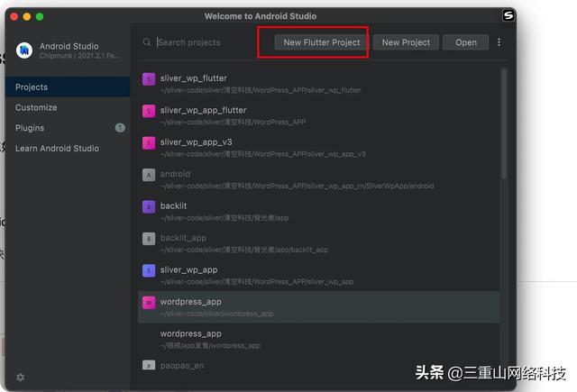The width and height of the screenshot is (577, 392).
Task: Click the green zoom window button
Action: pos(40,16)
